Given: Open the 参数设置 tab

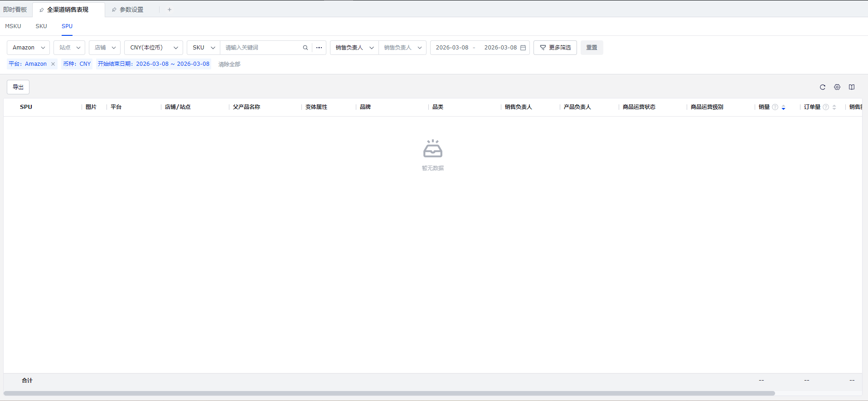Looking at the screenshot, I should (131, 10).
